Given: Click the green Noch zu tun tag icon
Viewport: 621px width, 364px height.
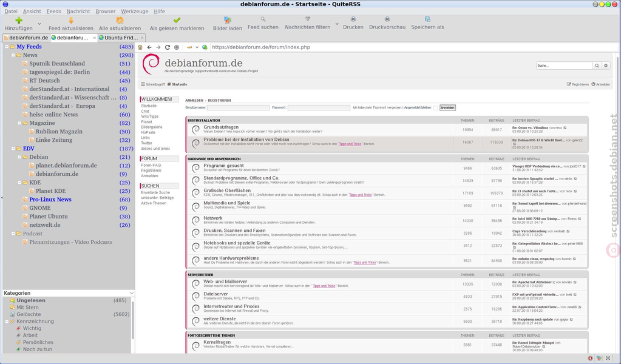Looking at the screenshot, I should pyautogui.click(x=19, y=349).
